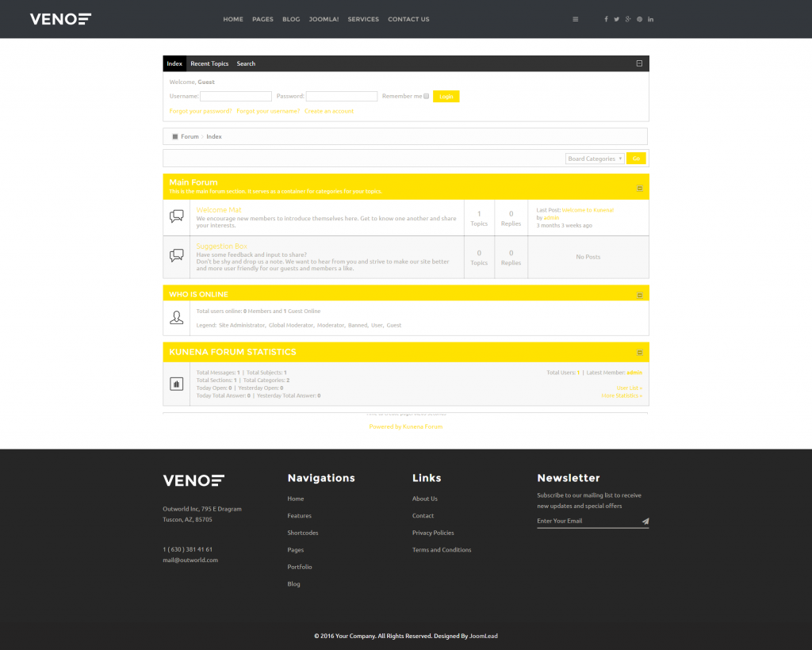
Task: Open the Facebook social icon
Action: coord(605,19)
